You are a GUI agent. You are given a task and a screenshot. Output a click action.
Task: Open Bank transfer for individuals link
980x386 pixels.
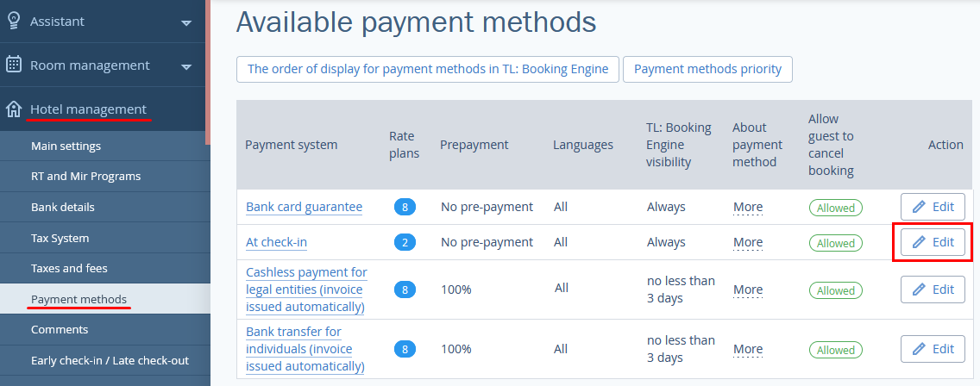point(305,349)
